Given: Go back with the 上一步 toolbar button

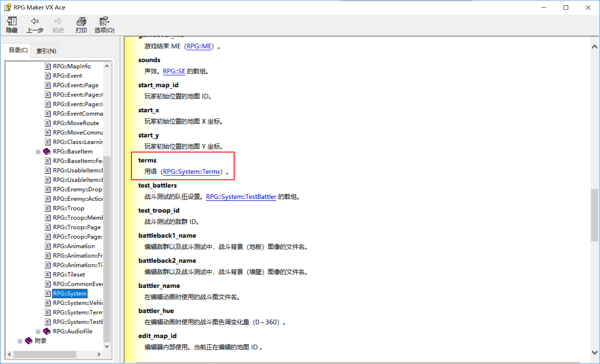Looking at the screenshot, I should pos(35,25).
